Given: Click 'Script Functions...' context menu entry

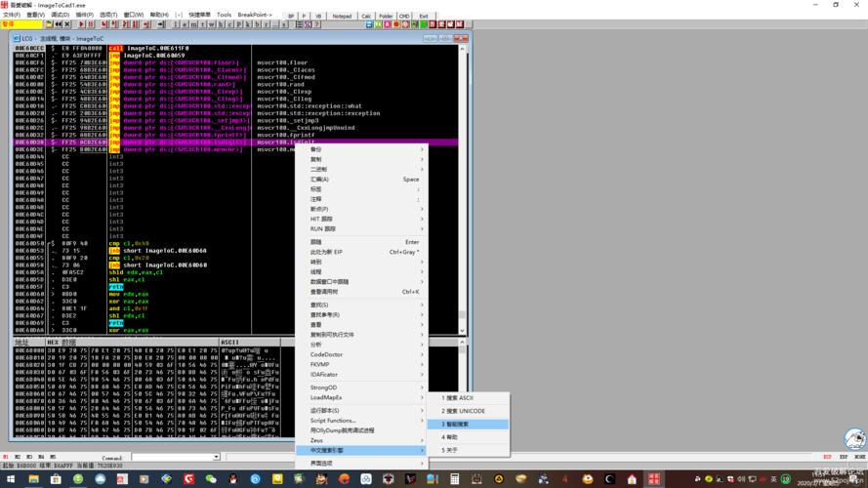Looking at the screenshot, I should click(361, 421).
